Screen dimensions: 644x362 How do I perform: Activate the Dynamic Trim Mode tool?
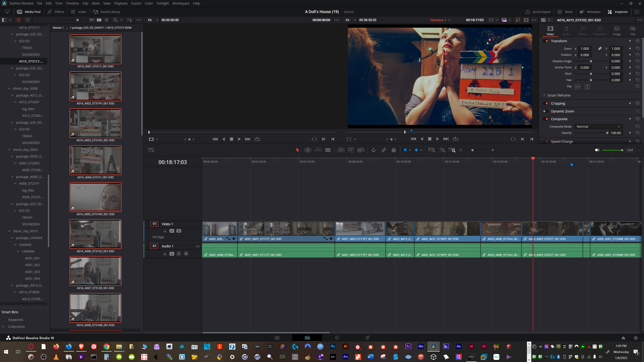318,150
